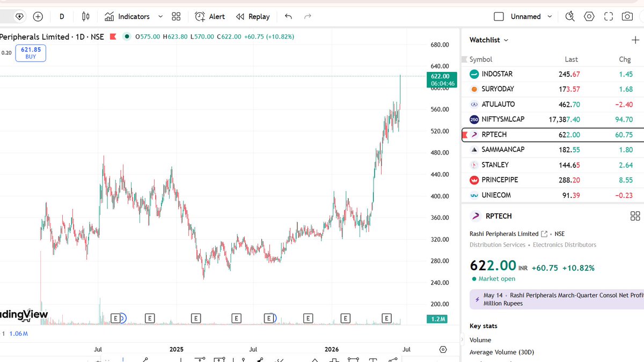
Task: Sort watchlist by Last column
Action: 571,60
